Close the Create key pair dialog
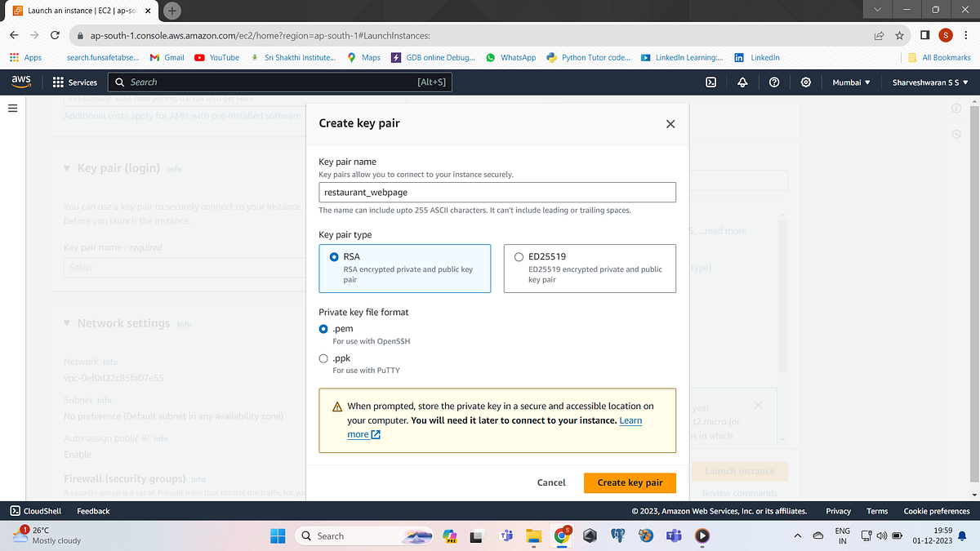Screen dimensions: 980x551 tap(670, 124)
